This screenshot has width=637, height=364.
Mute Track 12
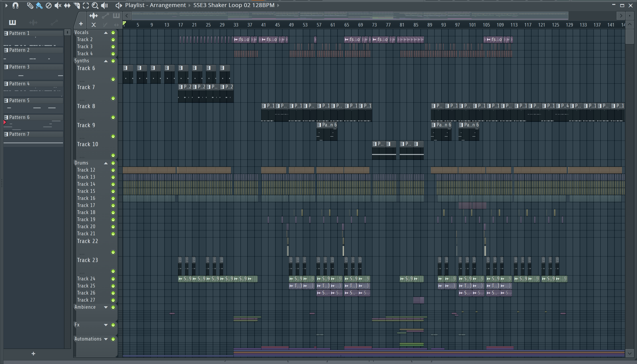[x=113, y=170]
